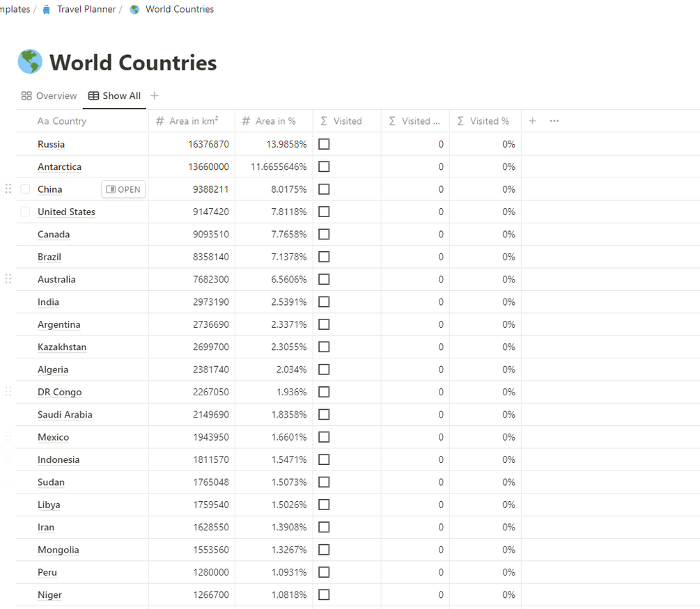
Task: Click Travel Planner breadcrumb link
Action: [x=86, y=10]
